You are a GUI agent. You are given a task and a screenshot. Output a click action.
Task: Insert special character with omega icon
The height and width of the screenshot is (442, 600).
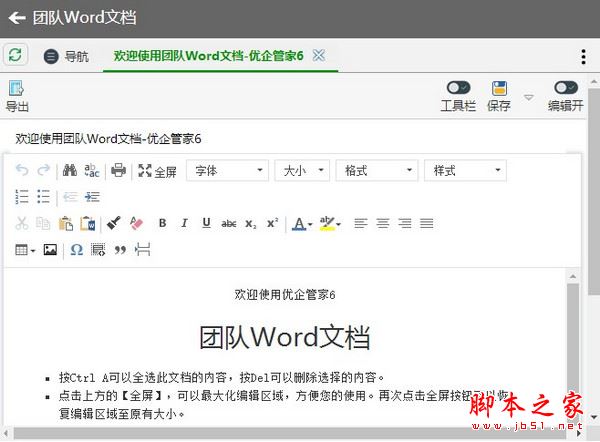click(77, 250)
